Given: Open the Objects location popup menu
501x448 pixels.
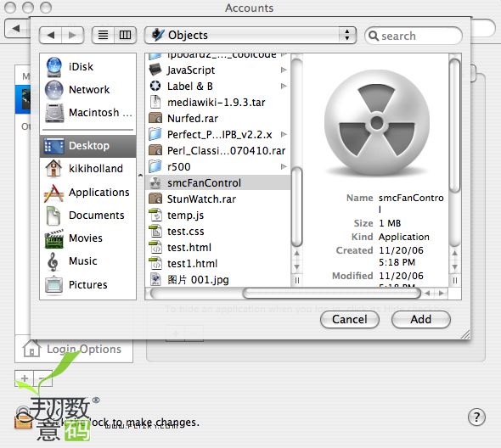Looking at the screenshot, I should point(250,35).
